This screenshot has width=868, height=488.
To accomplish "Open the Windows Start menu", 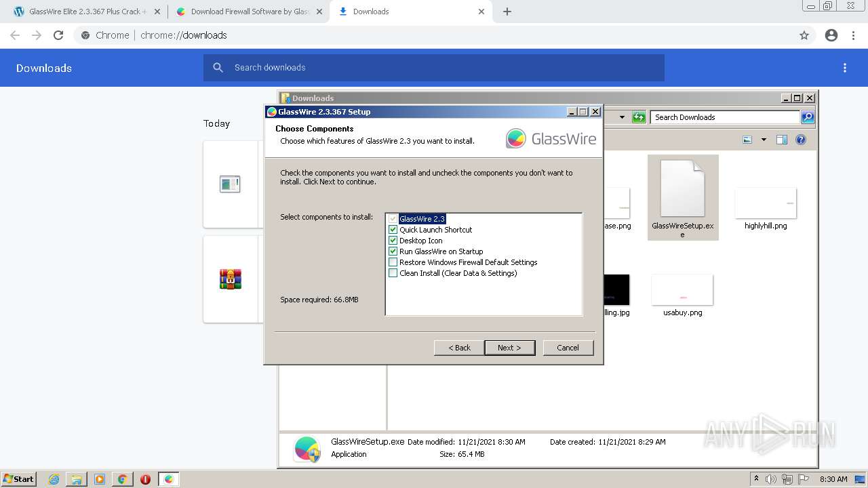I will coord(18,479).
